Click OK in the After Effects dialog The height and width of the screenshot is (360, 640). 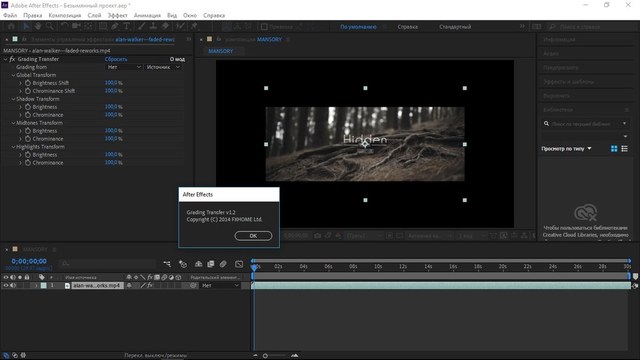253,236
